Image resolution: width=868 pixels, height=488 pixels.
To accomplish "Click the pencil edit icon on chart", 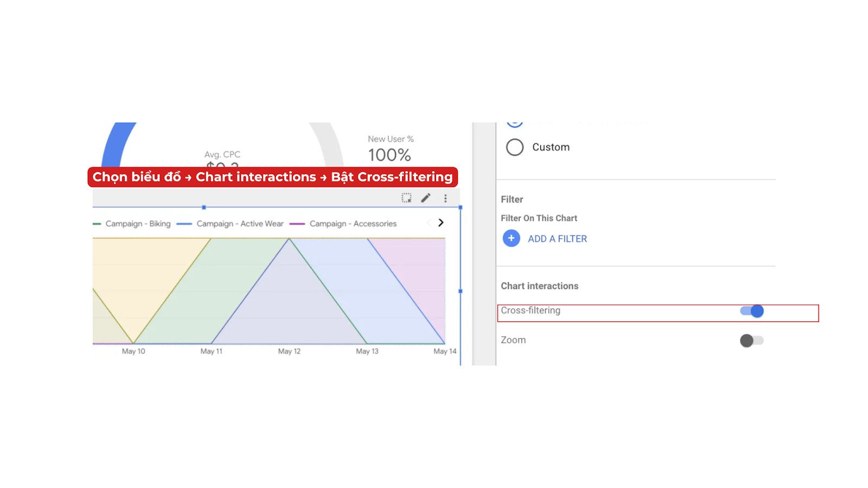I will coord(426,198).
